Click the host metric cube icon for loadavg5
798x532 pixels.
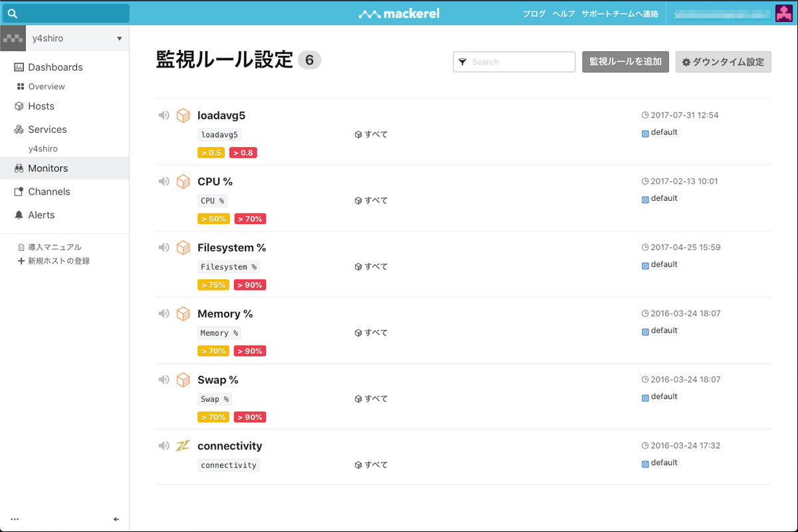tap(183, 116)
